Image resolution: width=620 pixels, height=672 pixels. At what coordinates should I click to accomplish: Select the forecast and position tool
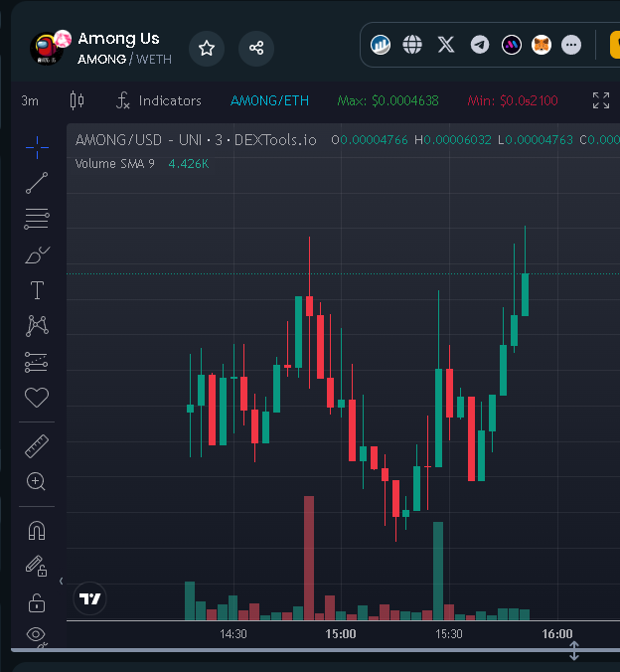pyautogui.click(x=37, y=362)
